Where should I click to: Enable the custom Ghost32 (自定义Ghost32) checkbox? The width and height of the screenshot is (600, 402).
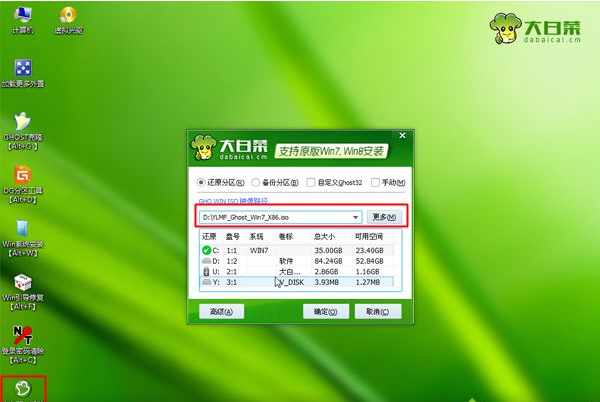coord(311,182)
